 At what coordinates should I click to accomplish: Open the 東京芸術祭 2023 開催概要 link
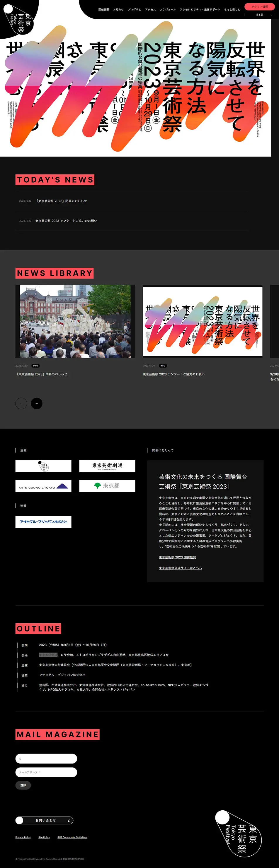(178, 557)
